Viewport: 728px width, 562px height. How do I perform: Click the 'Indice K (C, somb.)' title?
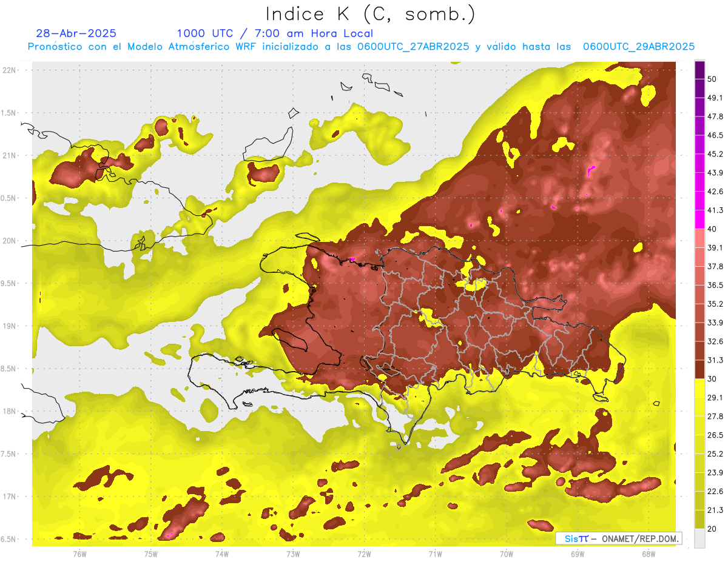click(370, 14)
